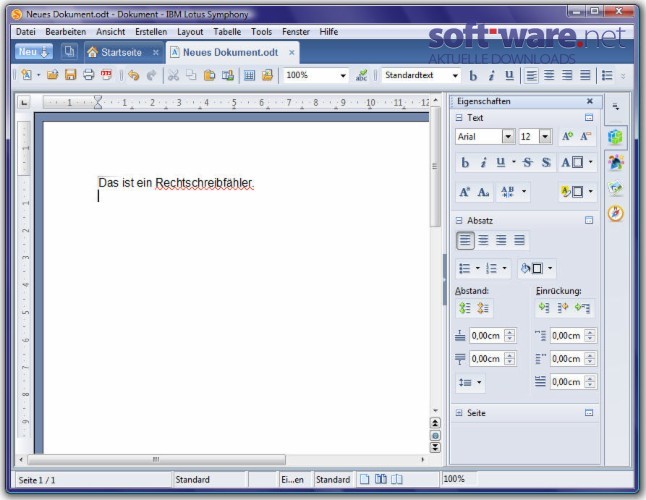
Task: Expand the Seite section in Eigenschaften
Action: coord(459,413)
